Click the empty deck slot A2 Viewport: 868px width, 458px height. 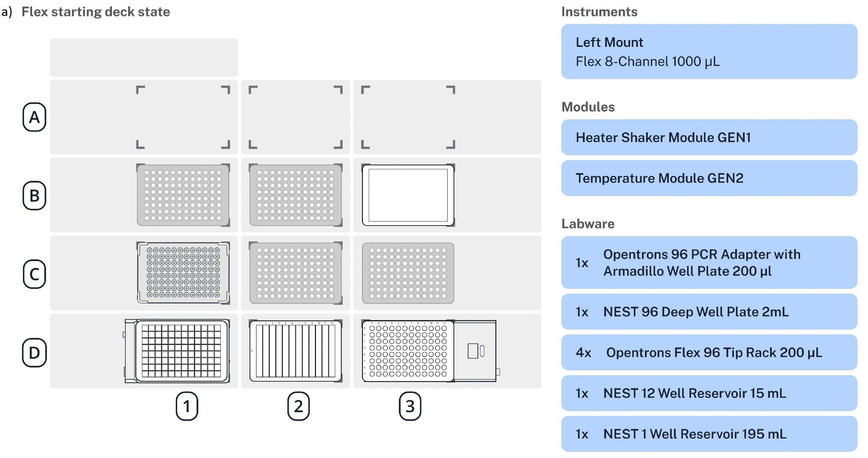[x=295, y=117]
